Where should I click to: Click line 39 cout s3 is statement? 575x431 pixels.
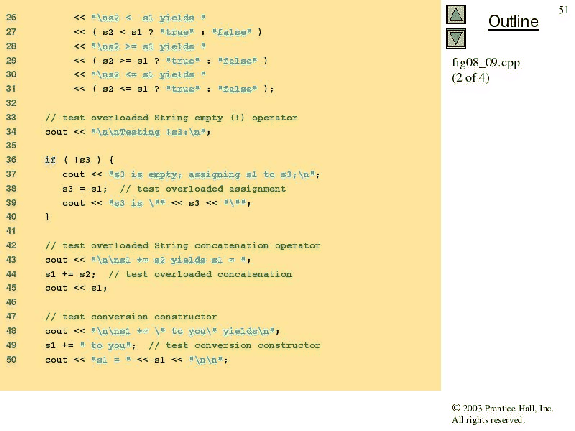[x=157, y=203]
